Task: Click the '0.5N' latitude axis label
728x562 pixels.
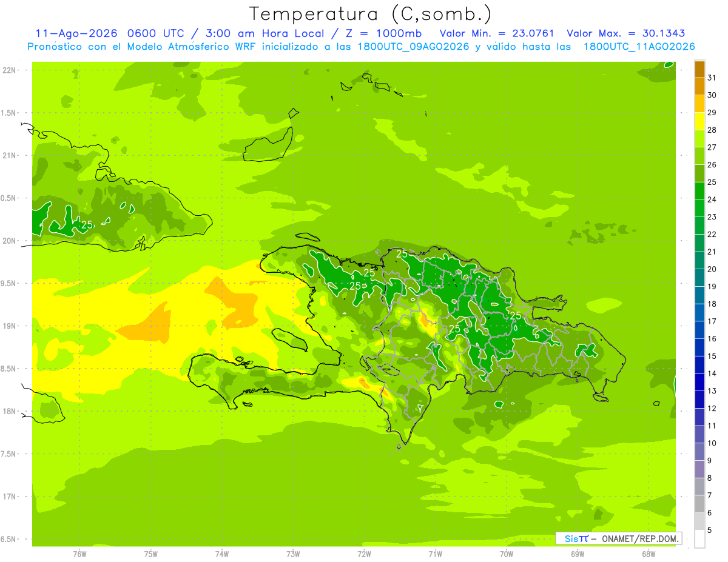Action: [x=8, y=198]
